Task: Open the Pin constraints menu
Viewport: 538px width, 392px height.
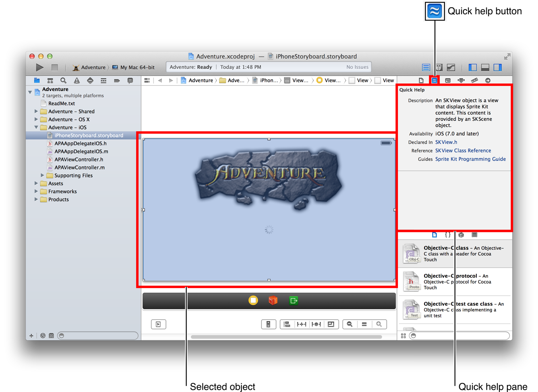Action: (x=302, y=324)
